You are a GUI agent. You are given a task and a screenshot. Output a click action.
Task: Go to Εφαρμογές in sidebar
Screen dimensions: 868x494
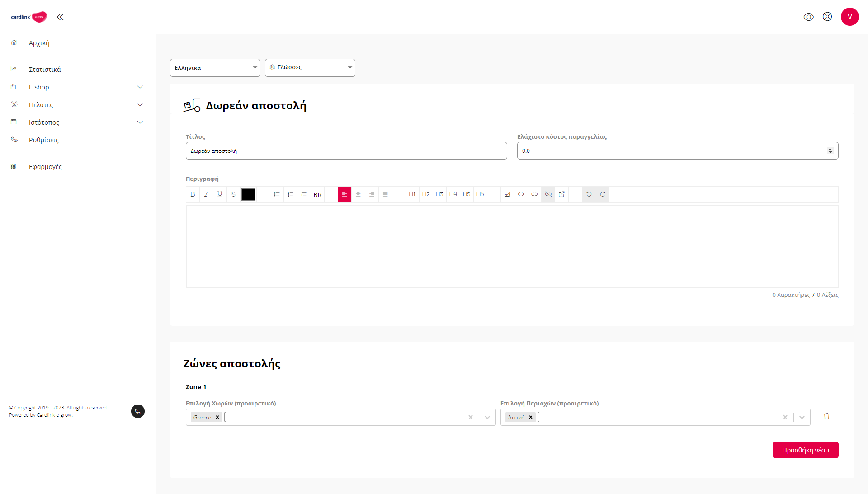(45, 167)
